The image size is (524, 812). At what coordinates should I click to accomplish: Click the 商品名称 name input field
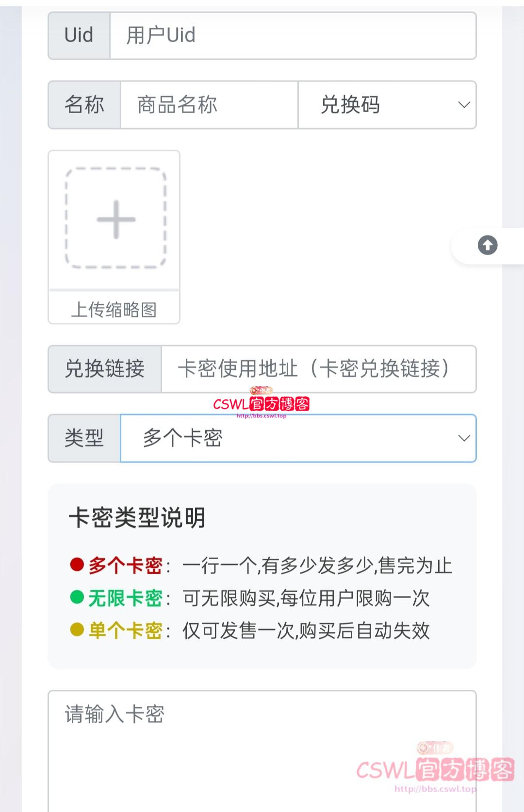(x=209, y=105)
